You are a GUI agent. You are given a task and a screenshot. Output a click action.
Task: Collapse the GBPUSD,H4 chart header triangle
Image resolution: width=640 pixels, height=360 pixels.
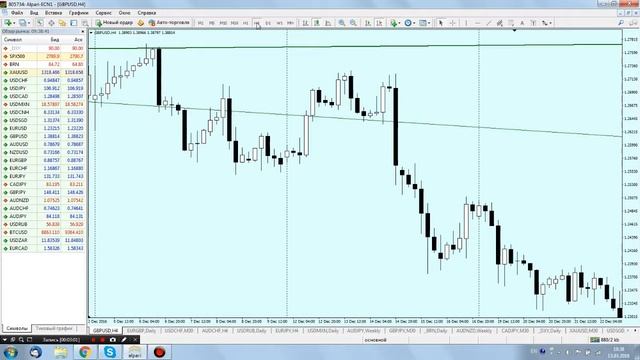[x=91, y=32]
